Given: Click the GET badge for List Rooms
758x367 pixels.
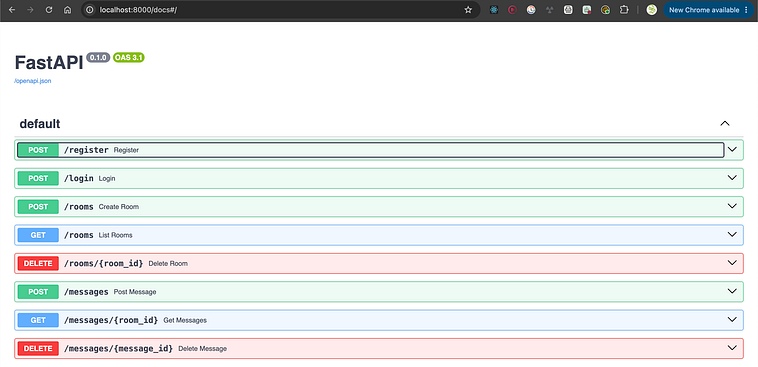Looking at the screenshot, I should pyautogui.click(x=38, y=235).
